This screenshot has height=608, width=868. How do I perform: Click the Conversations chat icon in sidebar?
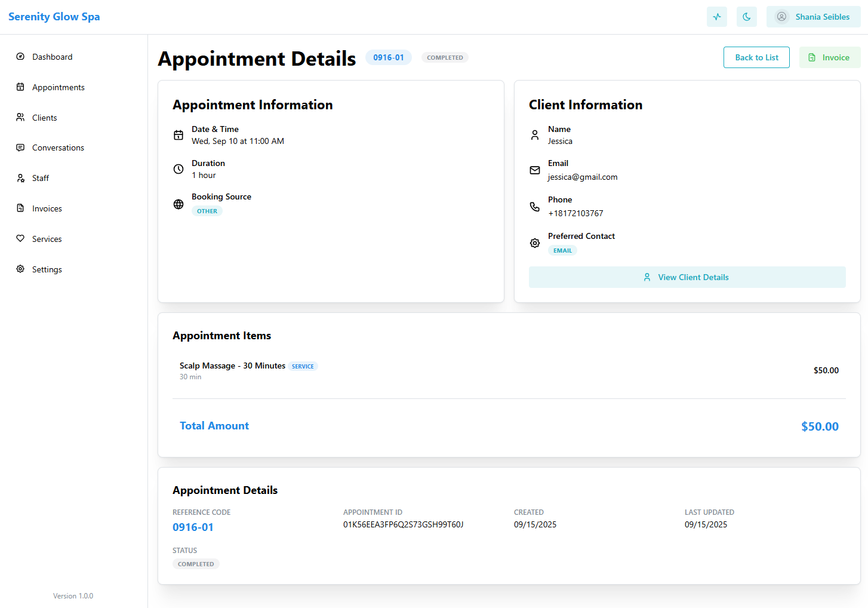pyautogui.click(x=20, y=148)
